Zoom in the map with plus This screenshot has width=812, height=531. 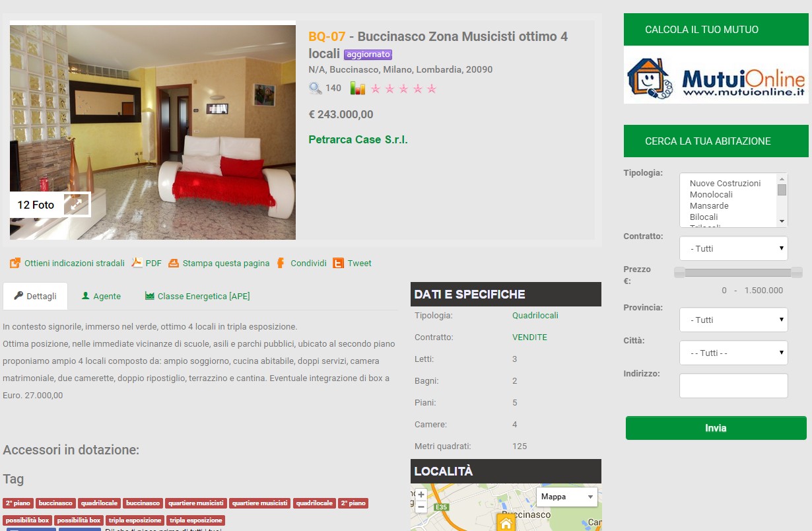(x=421, y=495)
